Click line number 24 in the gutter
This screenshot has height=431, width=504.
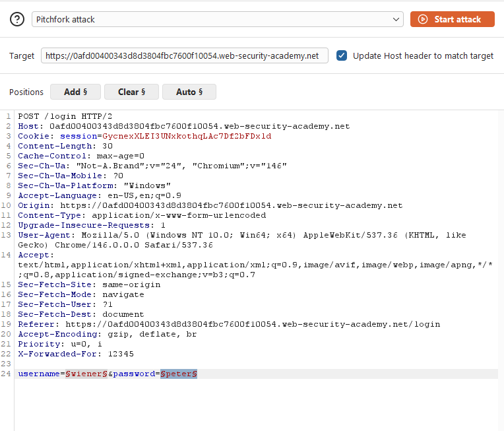click(6, 374)
